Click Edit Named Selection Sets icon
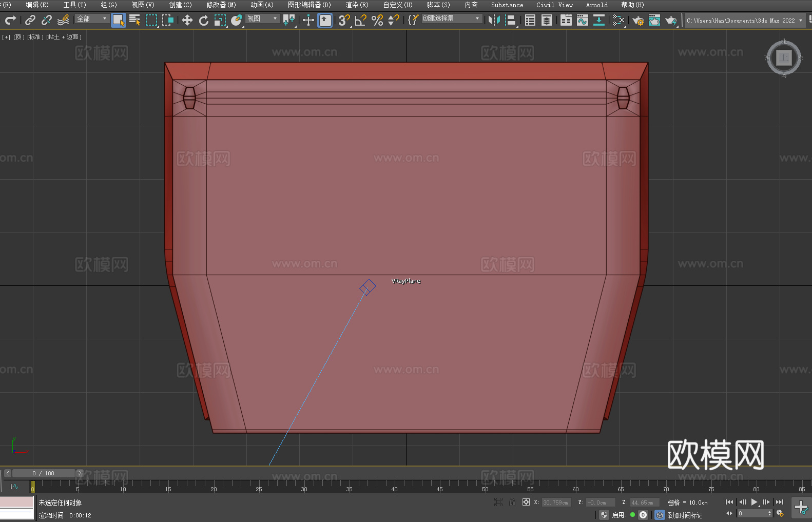Viewport: 812px width, 522px height. 413,20
